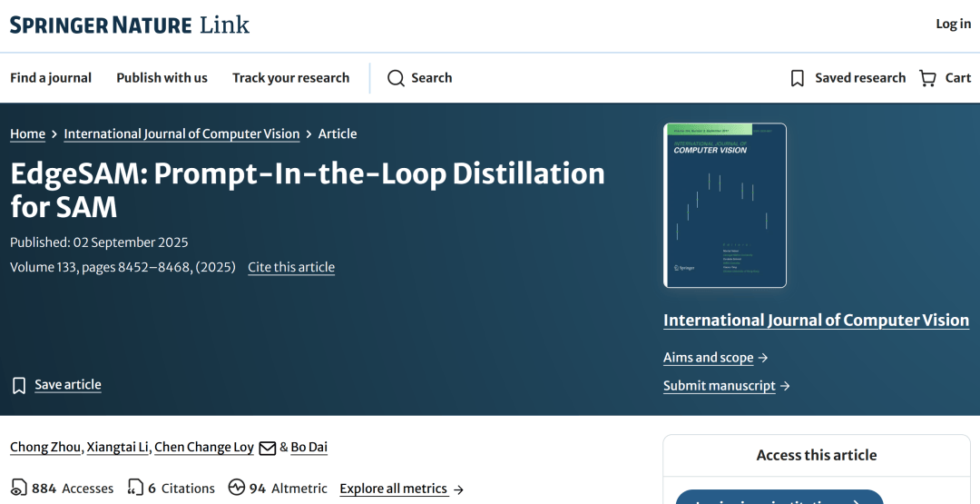The width and height of the screenshot is (980, 504).
Task: Open Publish with us menu
Action: click(x=162, y=78)
